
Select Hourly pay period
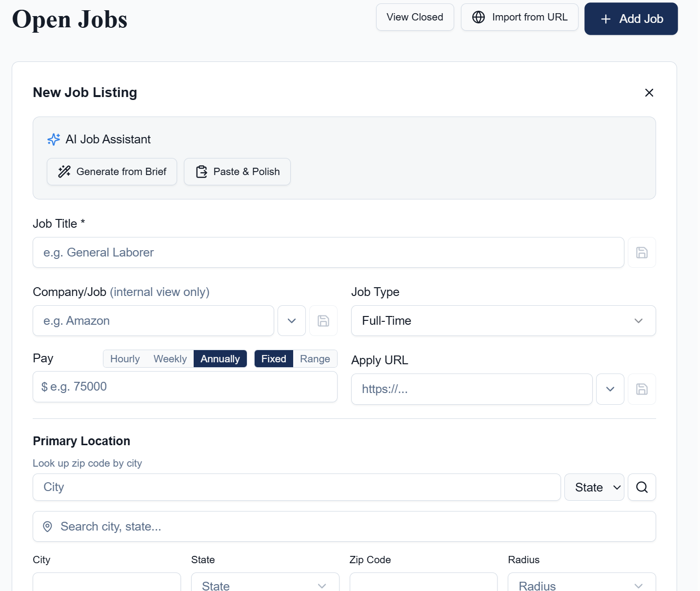pos(125,359)
